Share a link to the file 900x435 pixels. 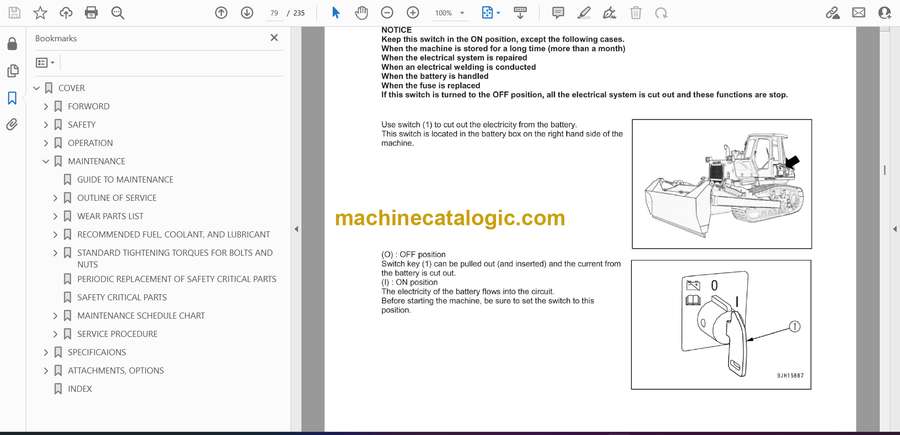(832, 13)
